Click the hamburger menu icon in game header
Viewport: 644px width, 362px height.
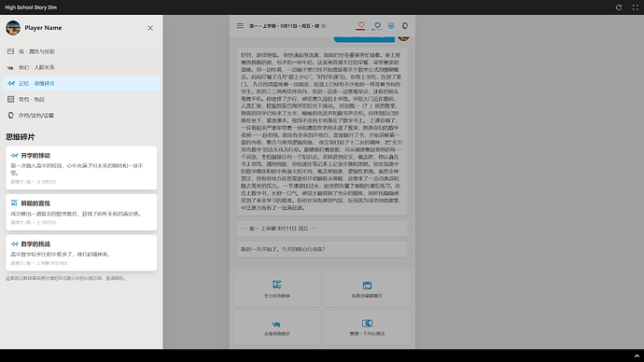click(240, 25)
